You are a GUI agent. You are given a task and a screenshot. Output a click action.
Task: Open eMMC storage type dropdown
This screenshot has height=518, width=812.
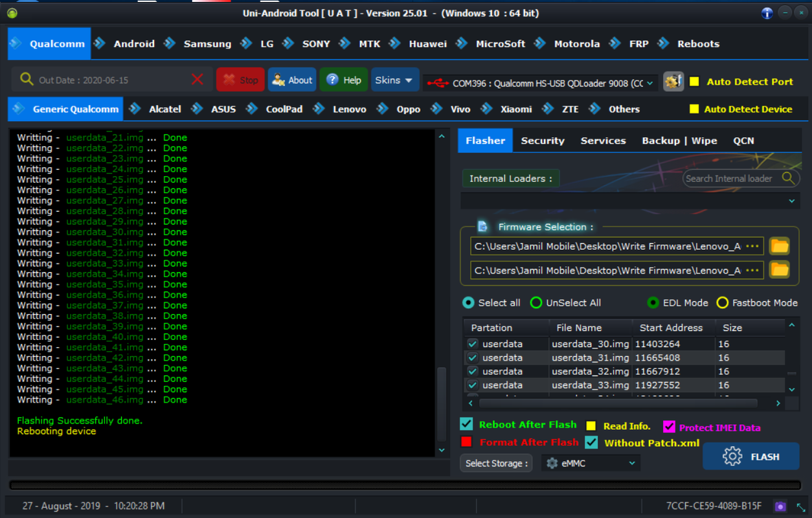[x=591, y=463]
